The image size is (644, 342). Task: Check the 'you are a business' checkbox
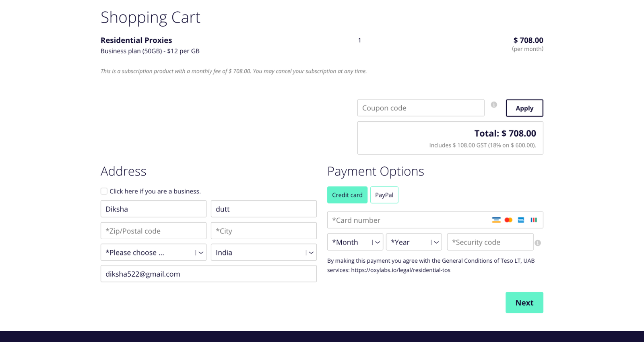pyautogui.click(x=104, y=191)
